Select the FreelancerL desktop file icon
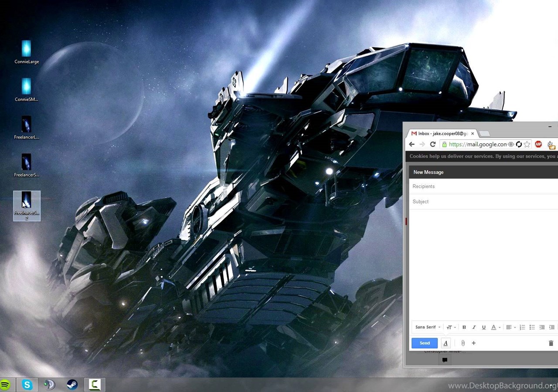This screenshot has height=392, width=558. (27, 128)
